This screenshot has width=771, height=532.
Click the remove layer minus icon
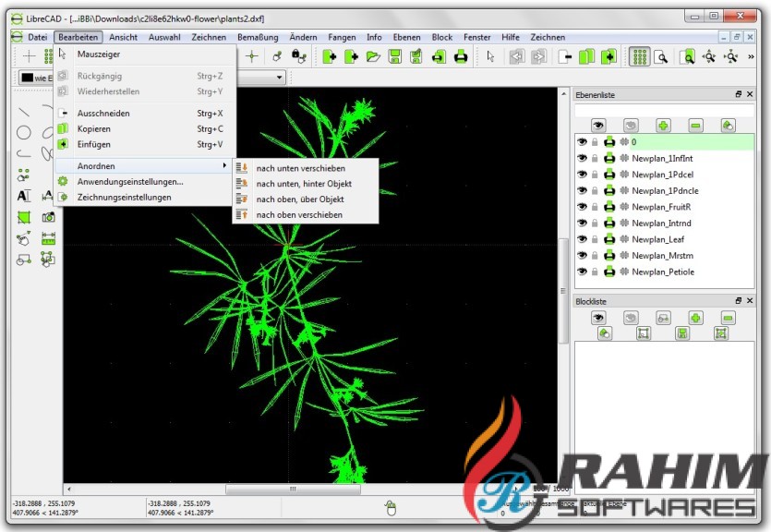(695, 125)
